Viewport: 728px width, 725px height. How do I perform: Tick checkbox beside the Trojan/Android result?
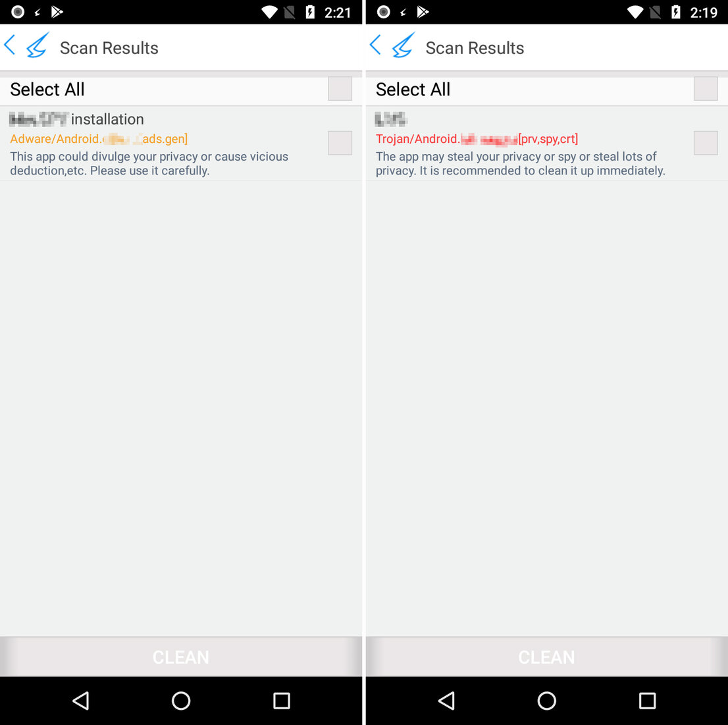pyautogui.click(x=706, y=143)
